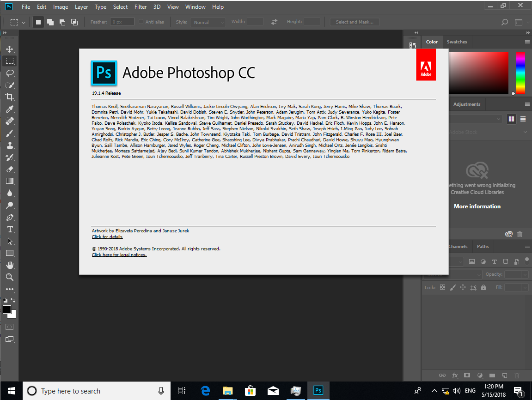The height and width of the screenshot is (400, 532).
Task: Select the Spot Healing Brush tool
Action: click(10, 121)
